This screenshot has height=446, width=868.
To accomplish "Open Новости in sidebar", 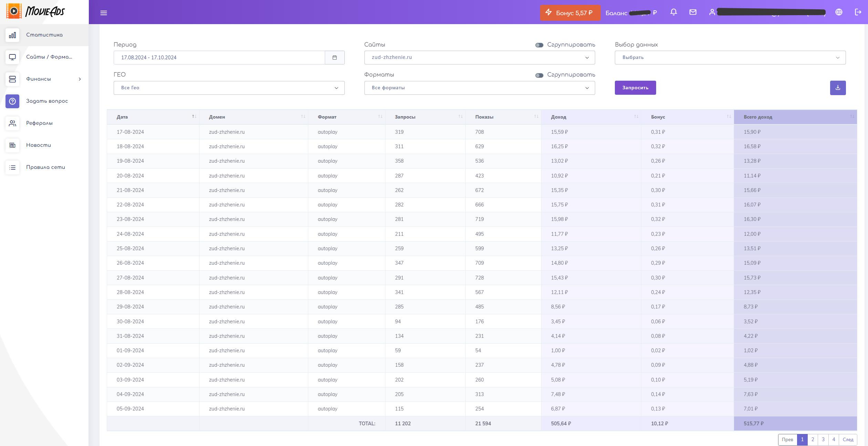I will (x=44, y=145).
